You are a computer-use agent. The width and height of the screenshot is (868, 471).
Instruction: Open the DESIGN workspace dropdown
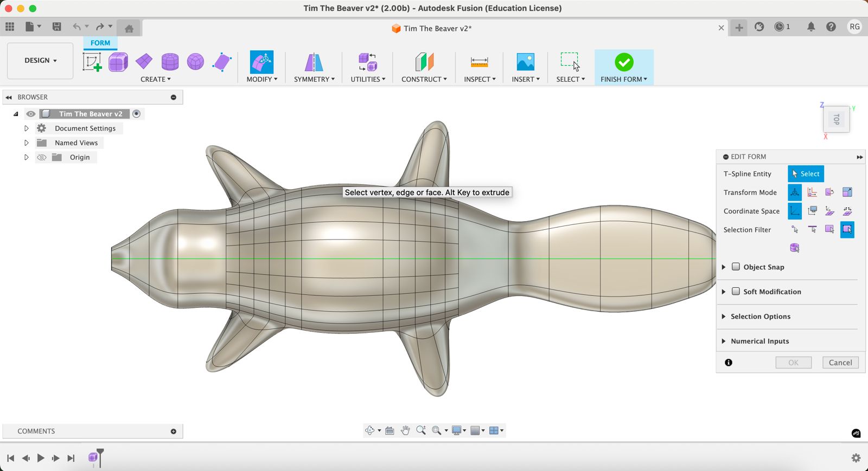click(40, 61)
